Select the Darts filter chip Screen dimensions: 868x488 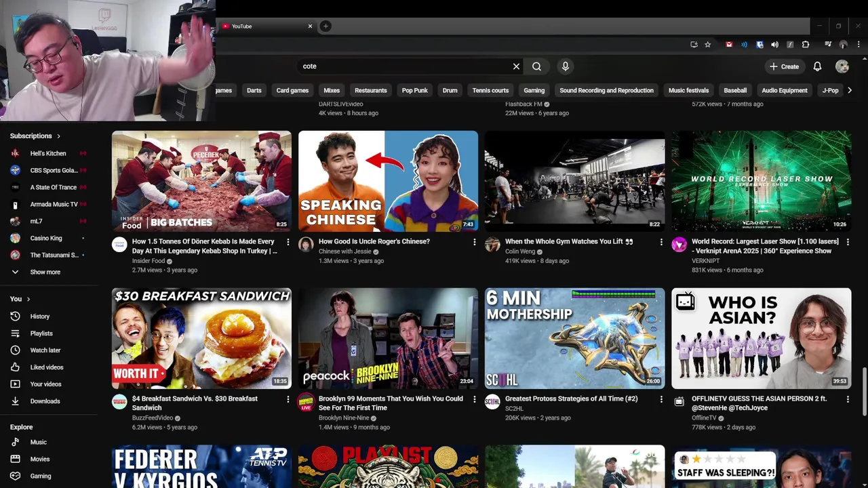click(x=254, y=90)
